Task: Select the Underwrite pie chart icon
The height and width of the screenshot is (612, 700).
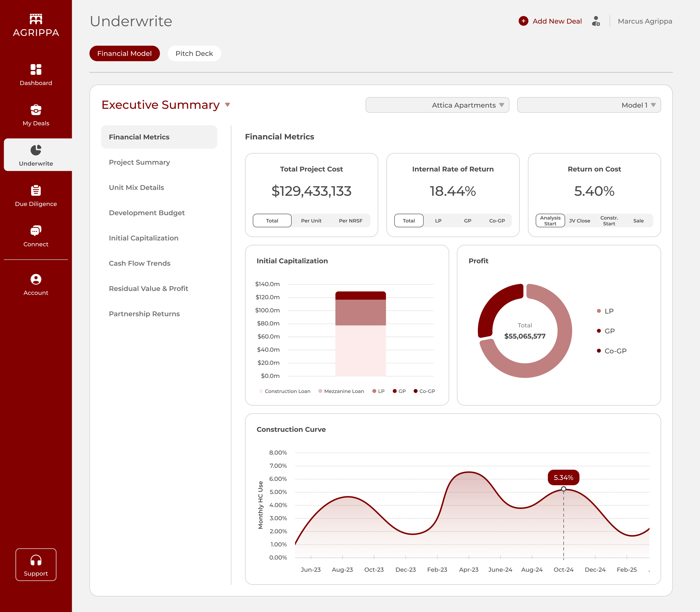Action: pos(36,150)
